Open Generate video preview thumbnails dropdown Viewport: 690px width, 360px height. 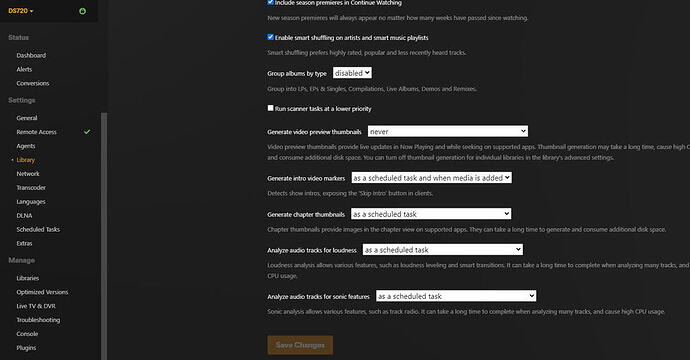click(x=448, y=131)
